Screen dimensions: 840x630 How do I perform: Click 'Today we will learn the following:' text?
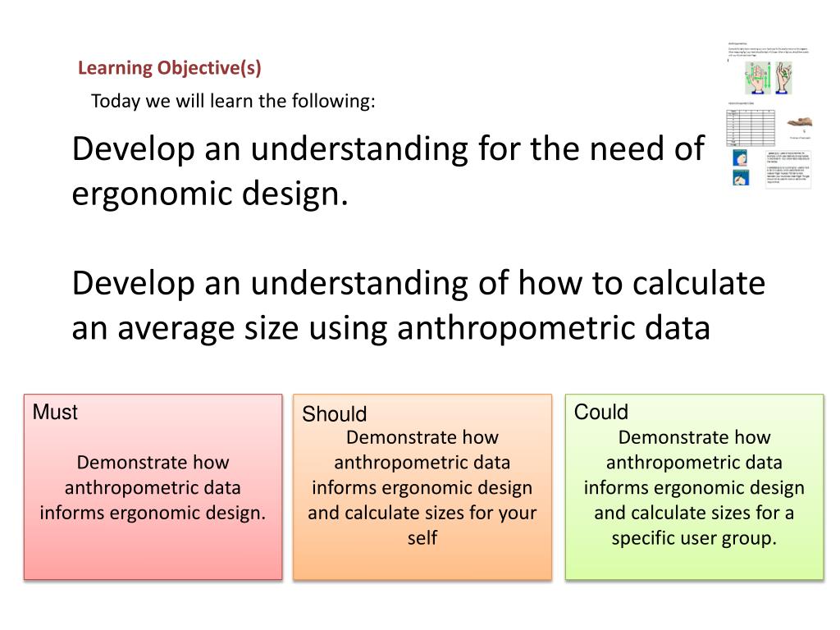(x=233, y=101)
